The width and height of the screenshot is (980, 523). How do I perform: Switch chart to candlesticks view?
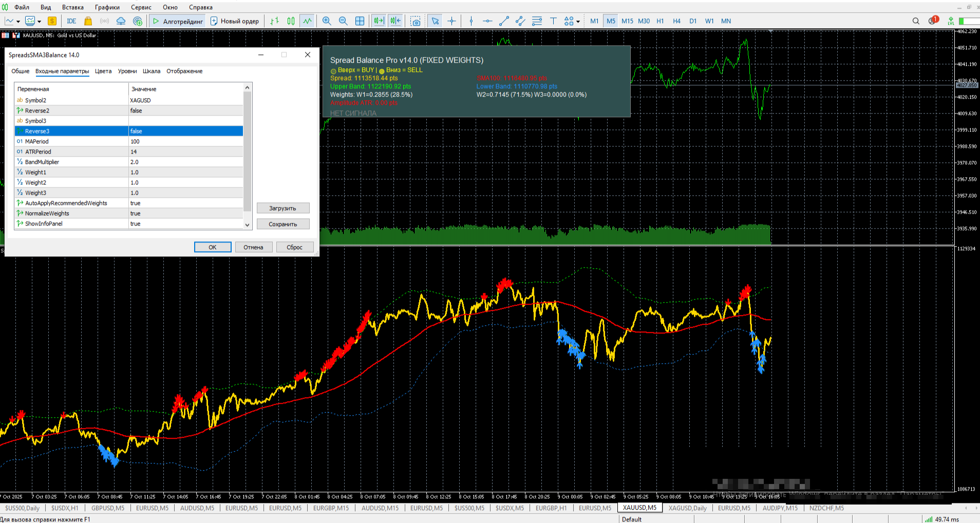(291, 21)
